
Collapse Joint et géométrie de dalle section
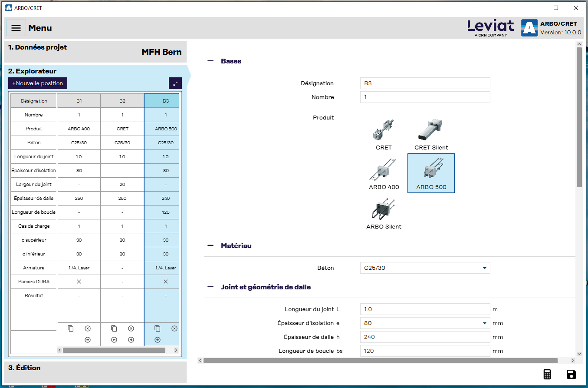[210, 287]
